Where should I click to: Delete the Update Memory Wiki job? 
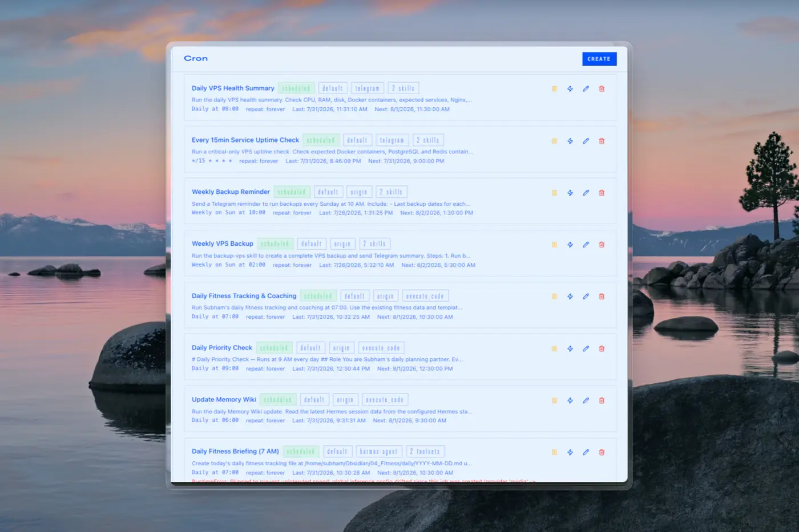pyautogui.click(x=602, y=400)
